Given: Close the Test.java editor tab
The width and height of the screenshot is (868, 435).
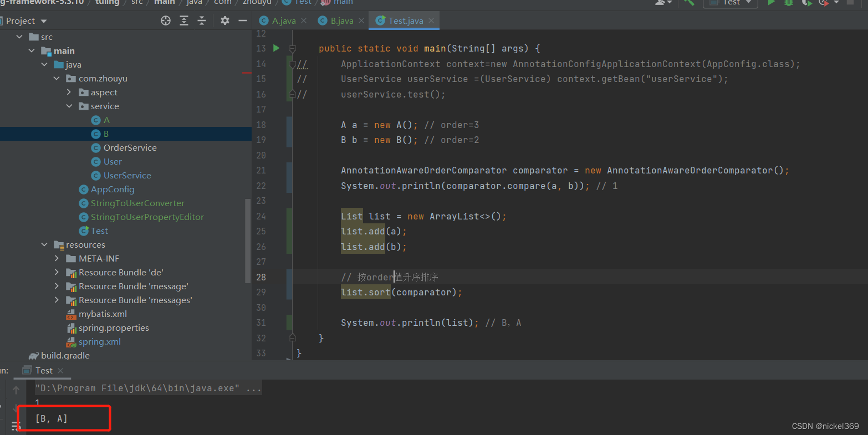Looking at the screenshot, I should 431,21.
